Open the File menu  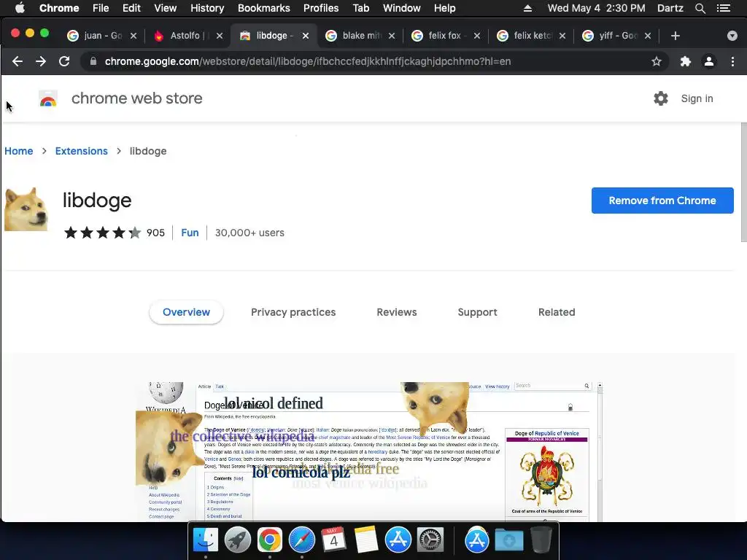101,8
